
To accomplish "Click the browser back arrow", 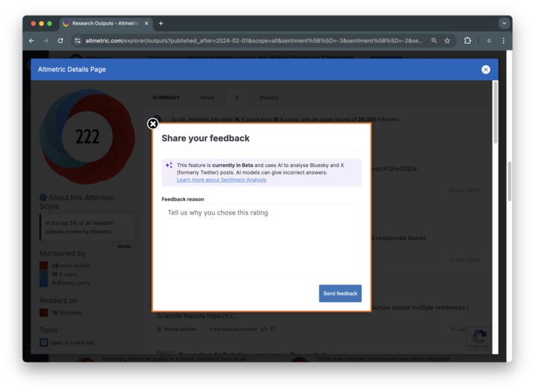I will point(31,41).
